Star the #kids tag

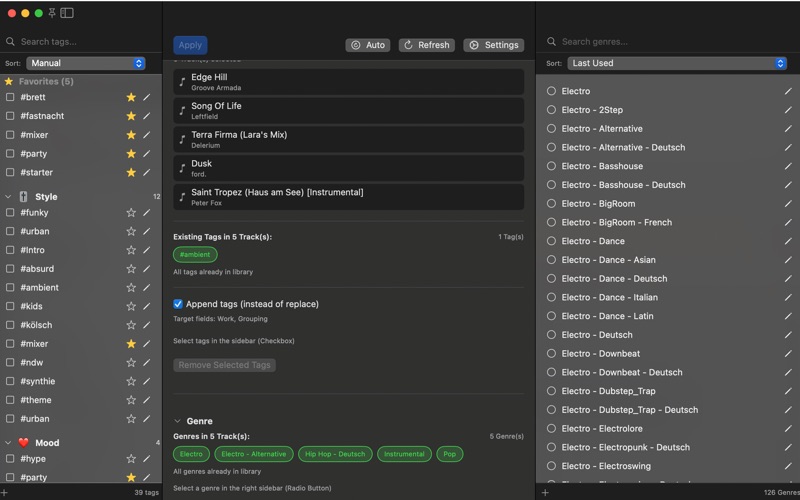(131, 306)
